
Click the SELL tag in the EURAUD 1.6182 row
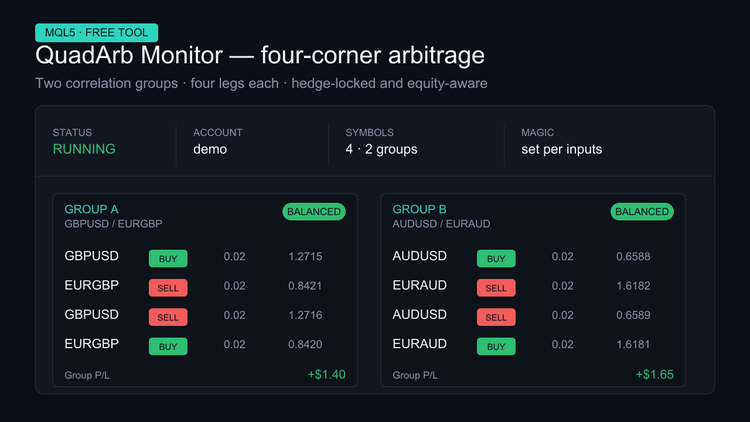[496, 288]
